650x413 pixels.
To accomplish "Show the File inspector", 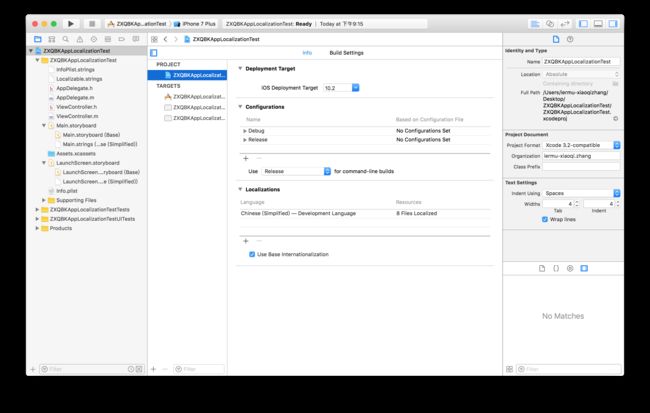I will [556, 39].
